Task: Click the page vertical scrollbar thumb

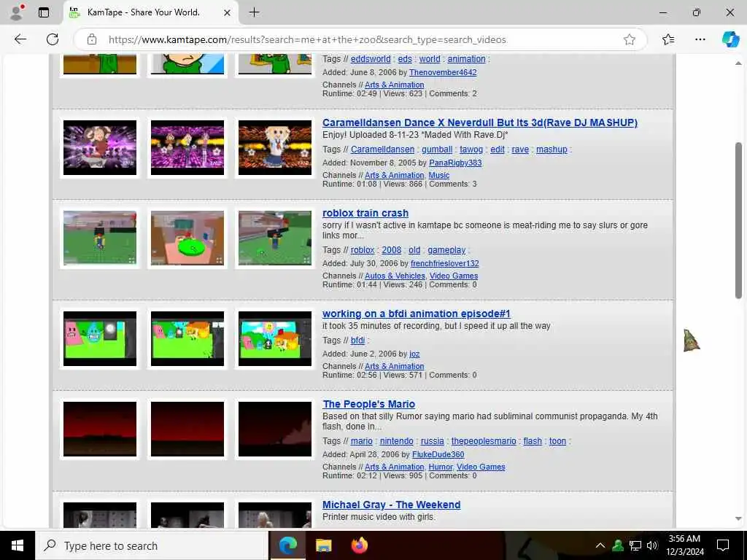Action: point(738,220)
